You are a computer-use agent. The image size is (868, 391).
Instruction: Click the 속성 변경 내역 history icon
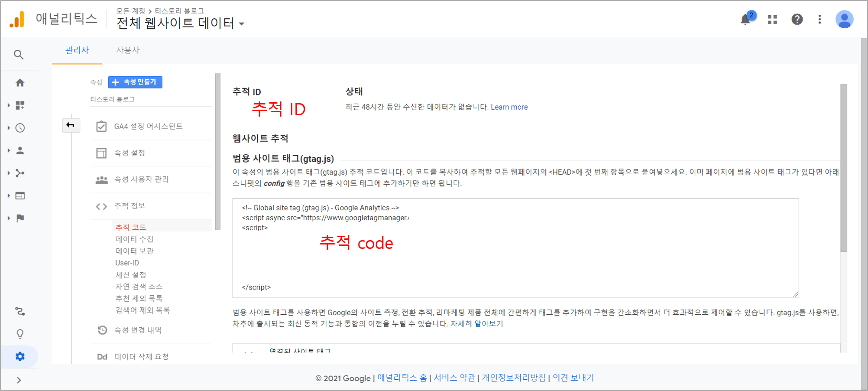click(x=102, y=330)
